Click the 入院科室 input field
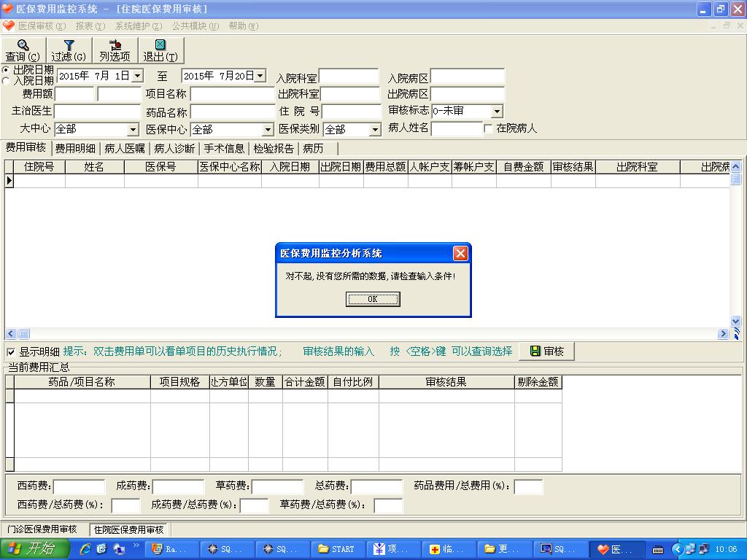The height and width of the screenshot is (560, 747). point(349,77)
